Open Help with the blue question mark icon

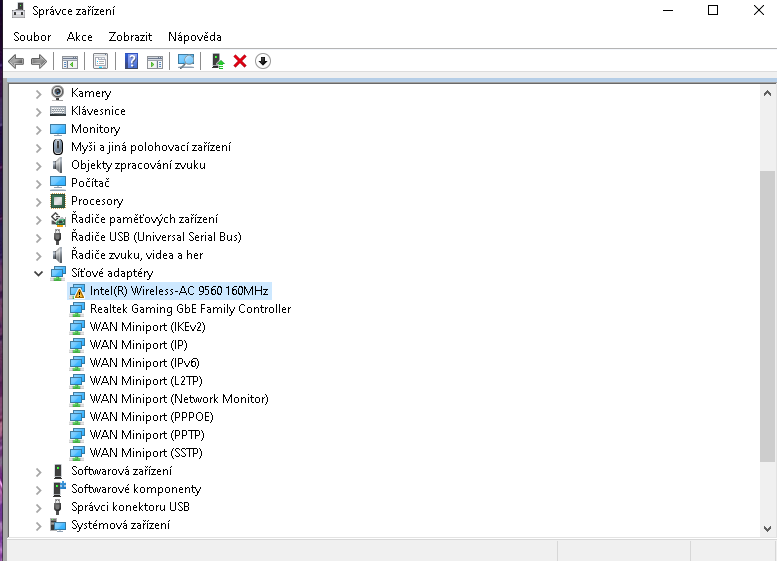pyautogui.click(x=131, y=61)
